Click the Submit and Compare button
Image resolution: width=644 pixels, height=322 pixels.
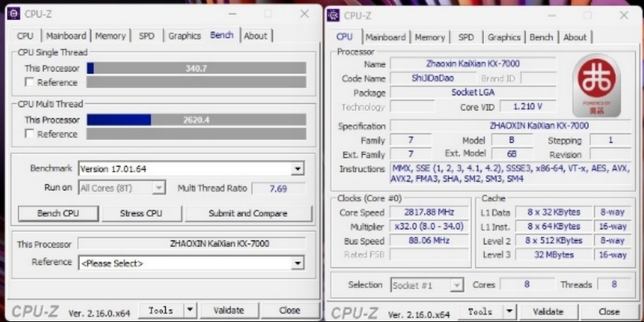248,213
